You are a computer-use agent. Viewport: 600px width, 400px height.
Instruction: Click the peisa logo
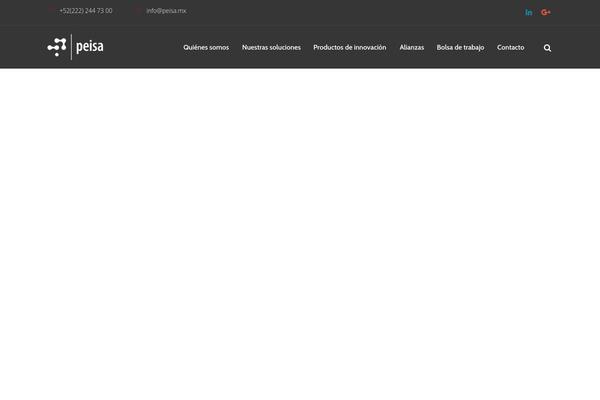75,47
